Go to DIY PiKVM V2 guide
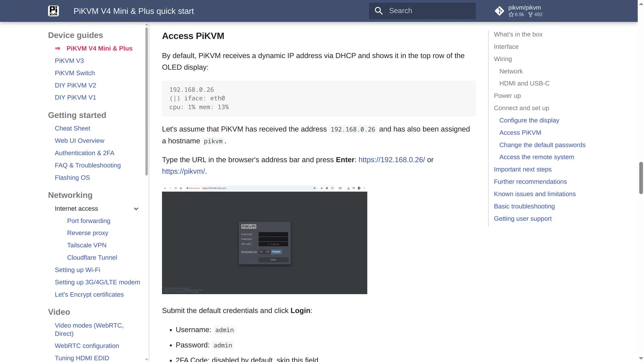The width and height of the screenshot is (644, 362). (75, 85)
